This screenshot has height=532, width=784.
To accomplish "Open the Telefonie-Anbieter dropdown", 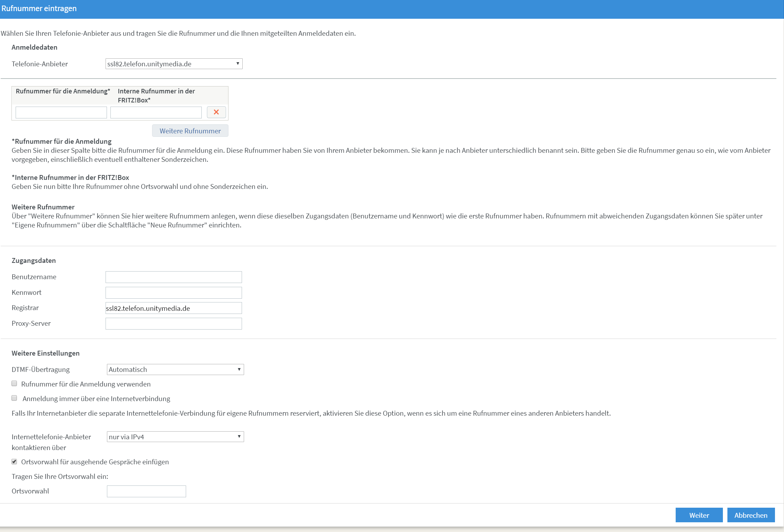I will tap(174, 64).
